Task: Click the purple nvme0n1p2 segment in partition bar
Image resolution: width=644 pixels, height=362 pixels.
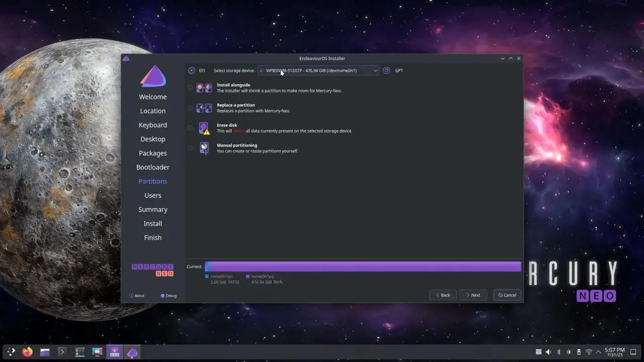Action: 366,266
